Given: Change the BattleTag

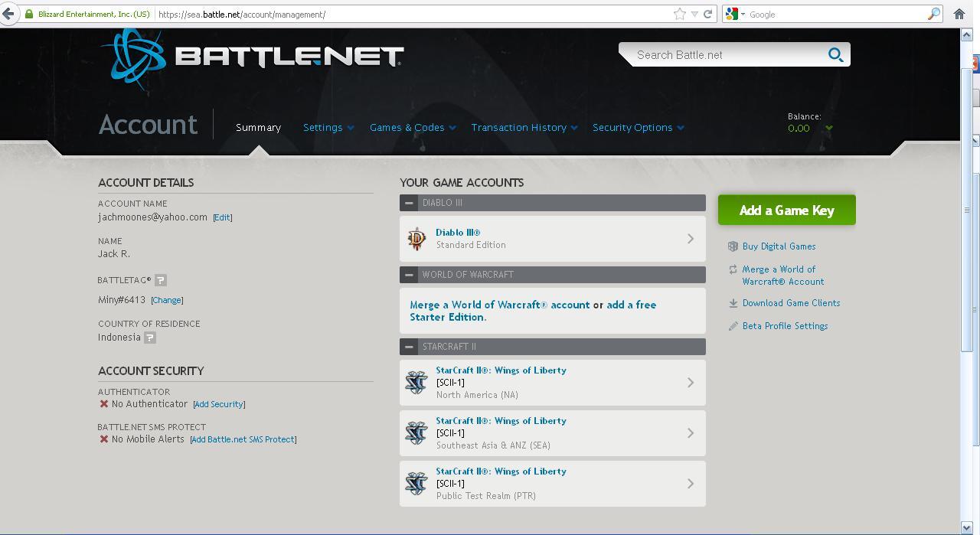Looking at the screenshot, I should pos(167,300).
